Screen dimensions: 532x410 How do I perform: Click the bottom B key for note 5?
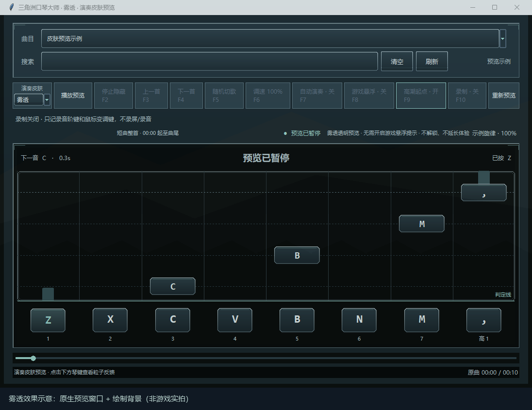click(x=297, y=320)
